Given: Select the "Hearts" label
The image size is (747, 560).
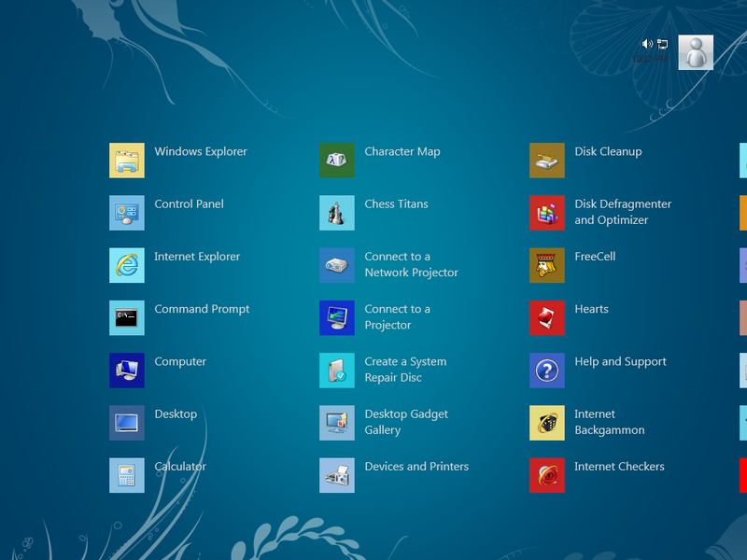Looking at the screenshot, I should coord(591,309).
